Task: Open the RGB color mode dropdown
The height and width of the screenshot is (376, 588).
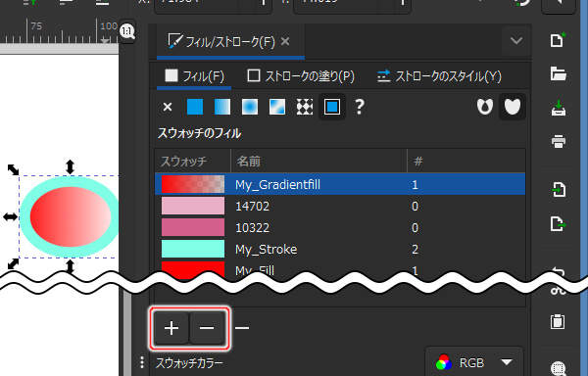Action: pyautogui.click(x=474, y=362)
